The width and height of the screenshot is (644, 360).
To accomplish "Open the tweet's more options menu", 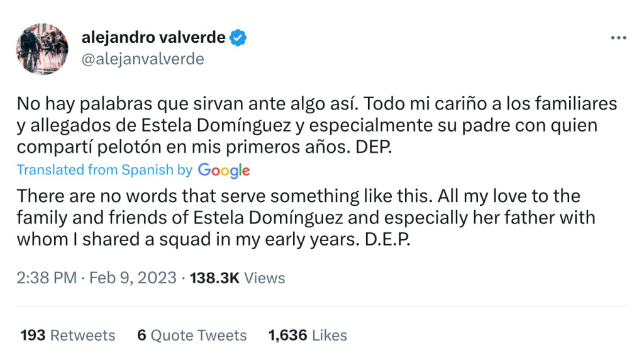I will coord(619,38).
